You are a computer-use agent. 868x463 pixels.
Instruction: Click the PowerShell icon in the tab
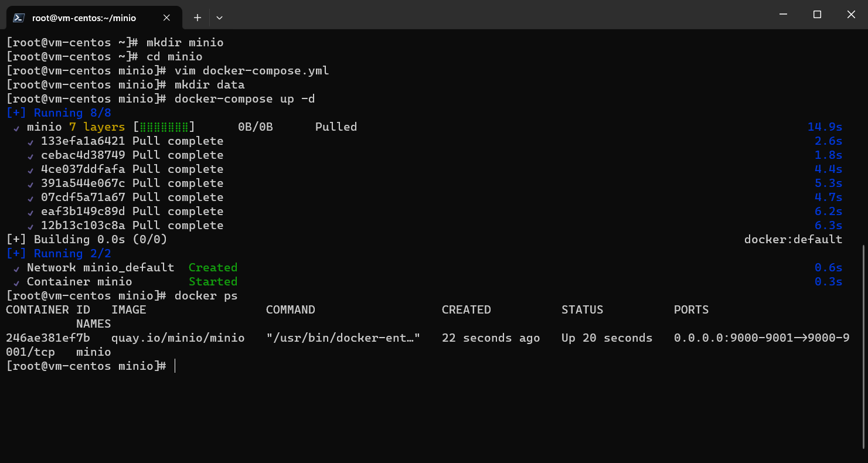19,18
